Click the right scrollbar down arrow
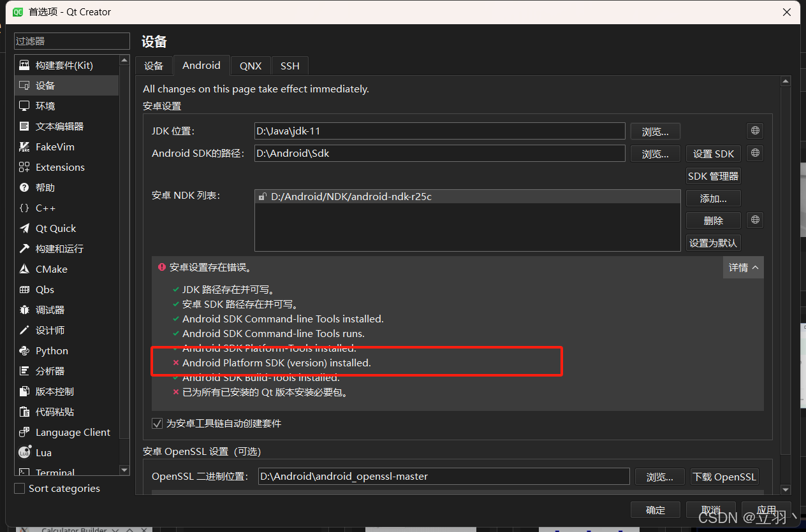Image resolution: width=806 pixels, height=532 pixels. 786,491
